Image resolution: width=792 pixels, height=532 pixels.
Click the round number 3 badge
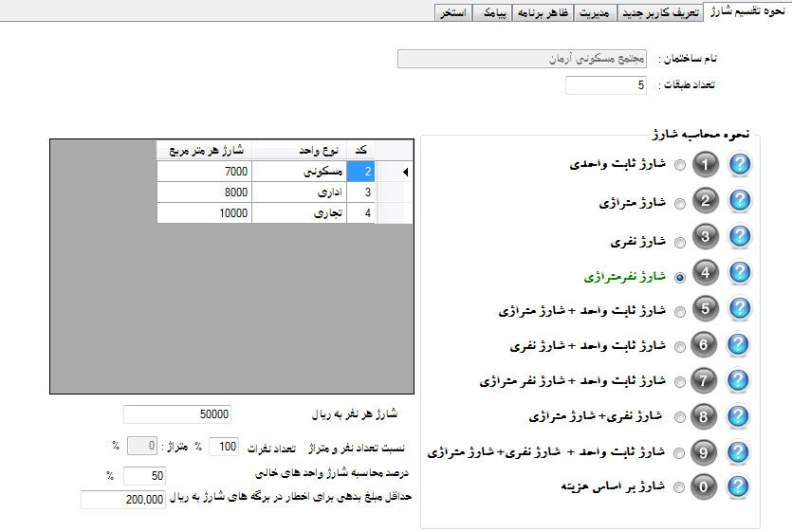click(x=705, y=236)
